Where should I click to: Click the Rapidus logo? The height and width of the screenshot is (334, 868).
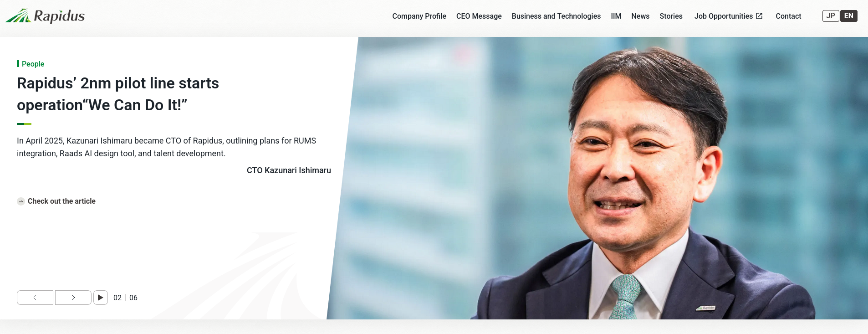click(45, 16)
